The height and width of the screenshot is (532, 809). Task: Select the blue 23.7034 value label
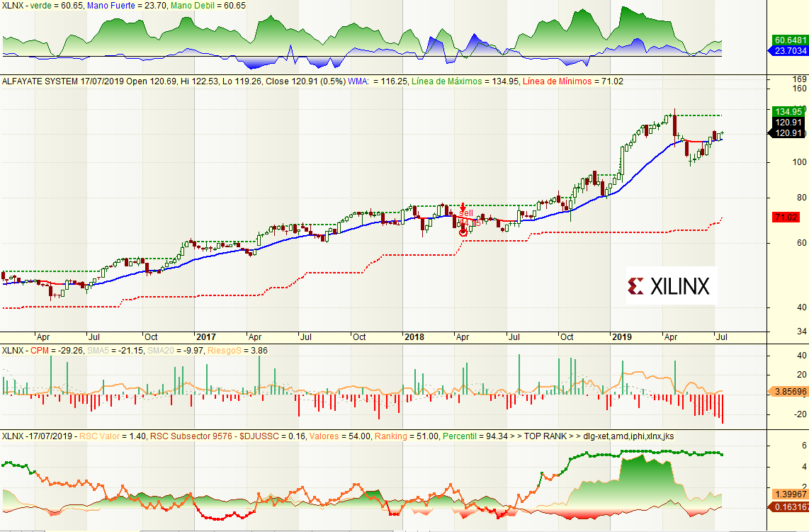[790, 50]
